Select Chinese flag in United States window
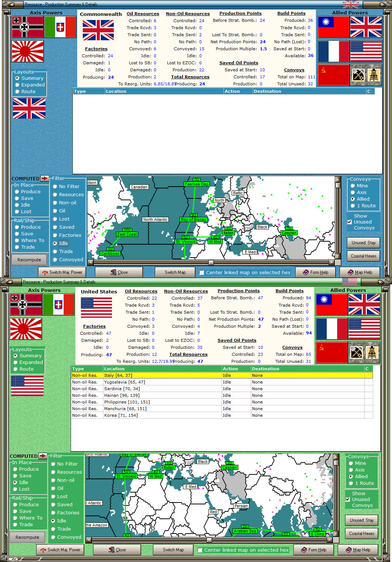The image size is (392, 562). pyautogui.click(x=331, y=304)
